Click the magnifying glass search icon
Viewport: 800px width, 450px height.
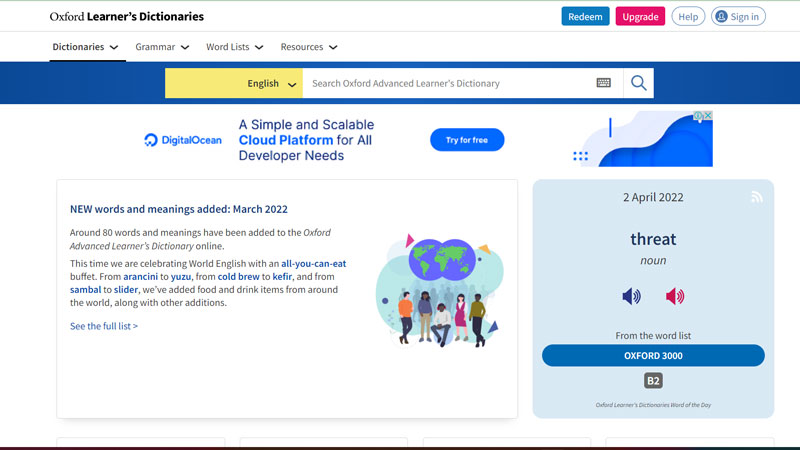638,83
